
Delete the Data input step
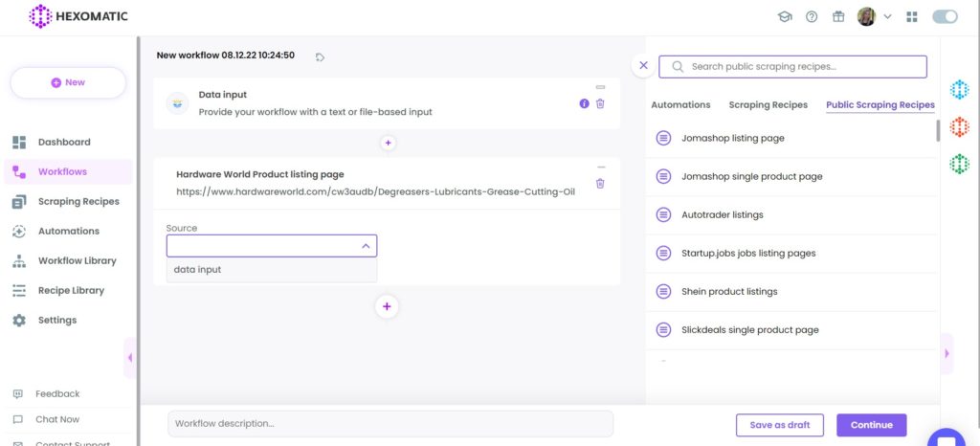point(600,103)
